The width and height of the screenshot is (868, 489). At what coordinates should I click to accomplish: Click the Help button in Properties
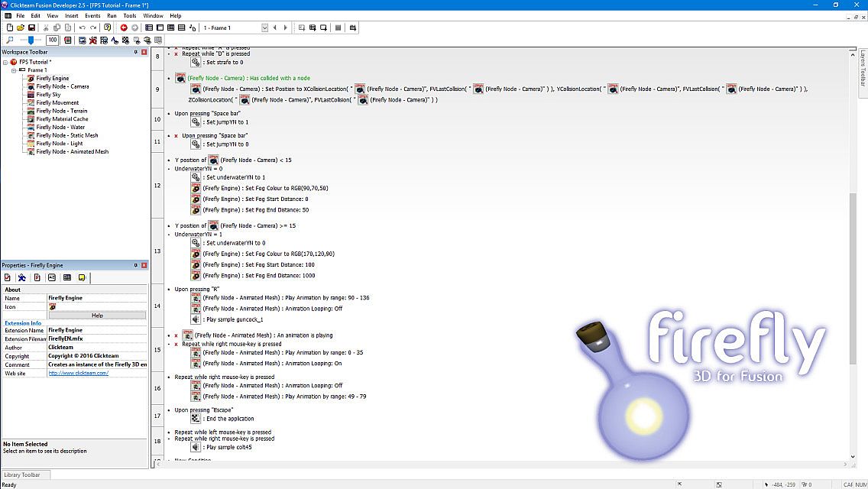pos(98,315)
